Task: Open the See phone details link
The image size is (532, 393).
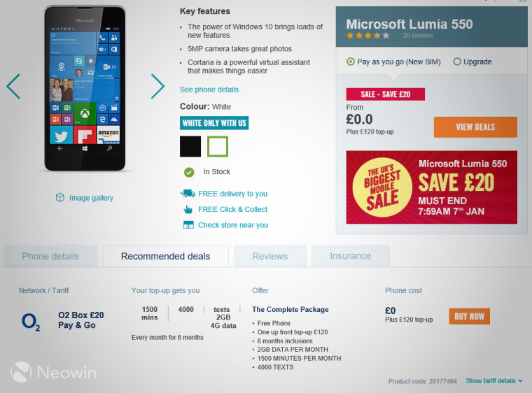Action: click(209, 90)
